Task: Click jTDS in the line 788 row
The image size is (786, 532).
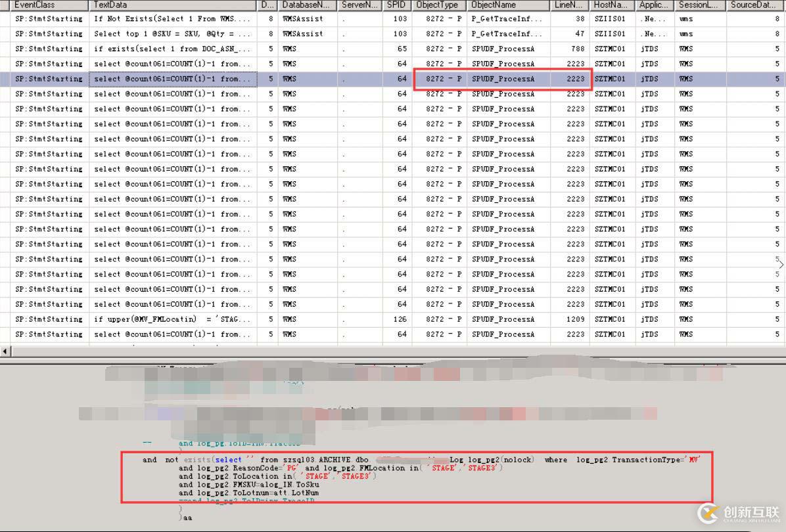Action: (650, 49)
